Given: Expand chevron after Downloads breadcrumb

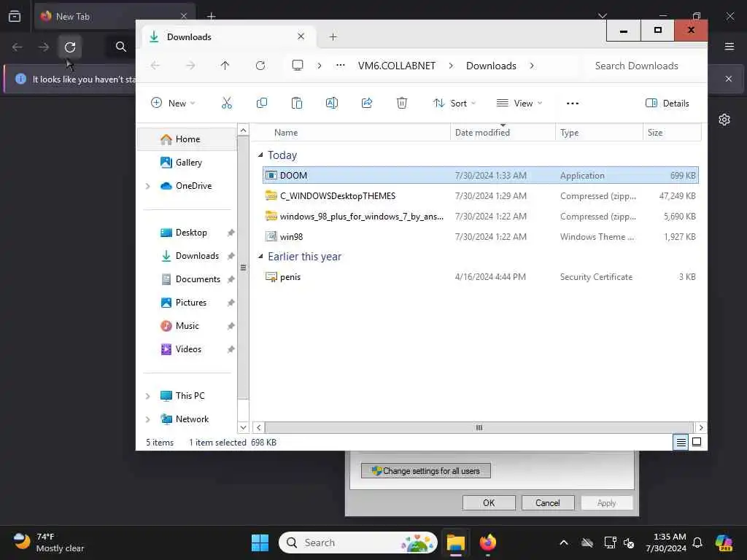Looking at the screenshot, I should pyautogui.click(x=532, y=66).
